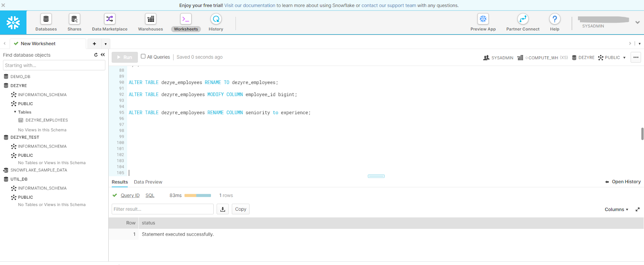Collapse the object browser panel
The image size is (644, 265).
103,55
